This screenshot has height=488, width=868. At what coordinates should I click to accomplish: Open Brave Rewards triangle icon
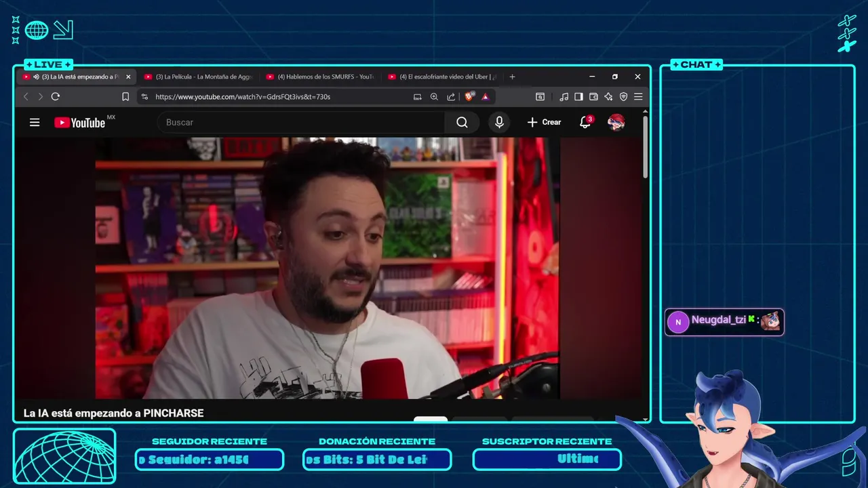point(486,97)
